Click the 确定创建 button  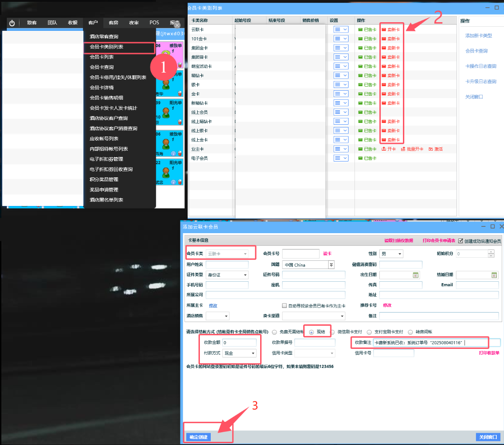pyautogui.click(x=198, y=437)
